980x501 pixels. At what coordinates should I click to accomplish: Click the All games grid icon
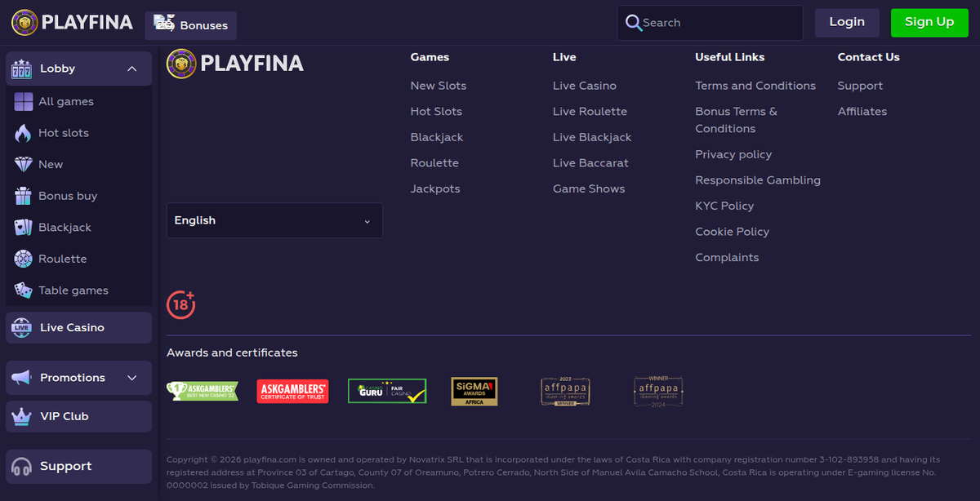tap(24, 102)
